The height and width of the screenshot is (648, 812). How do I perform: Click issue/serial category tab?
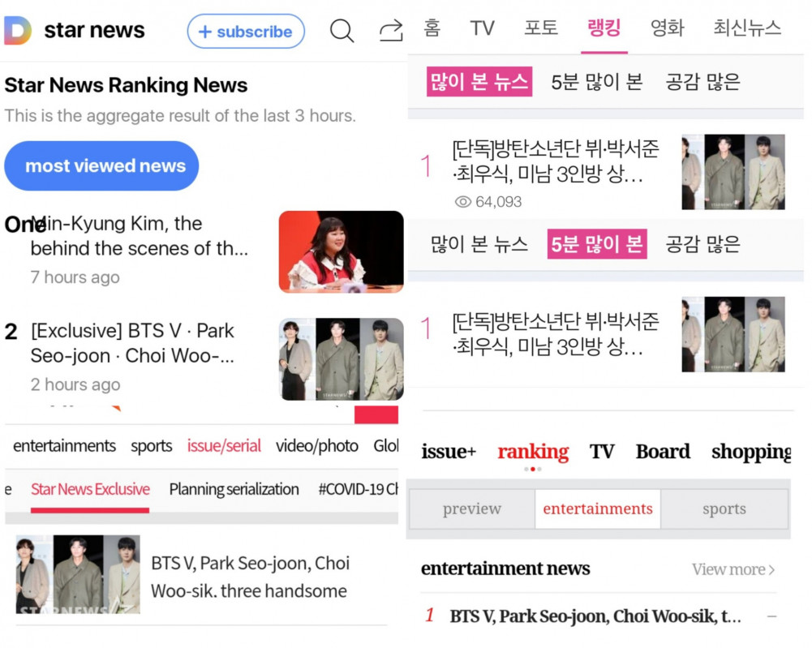coord(224,445)
